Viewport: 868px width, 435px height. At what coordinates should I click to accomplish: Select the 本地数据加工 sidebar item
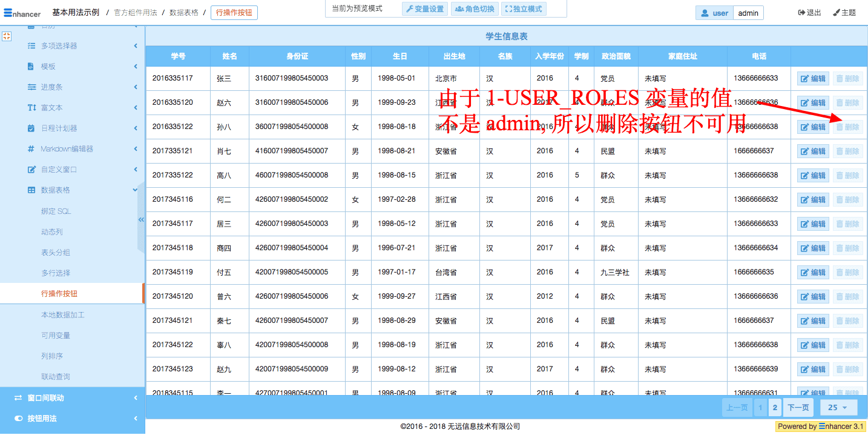click(x=63, y=315)
